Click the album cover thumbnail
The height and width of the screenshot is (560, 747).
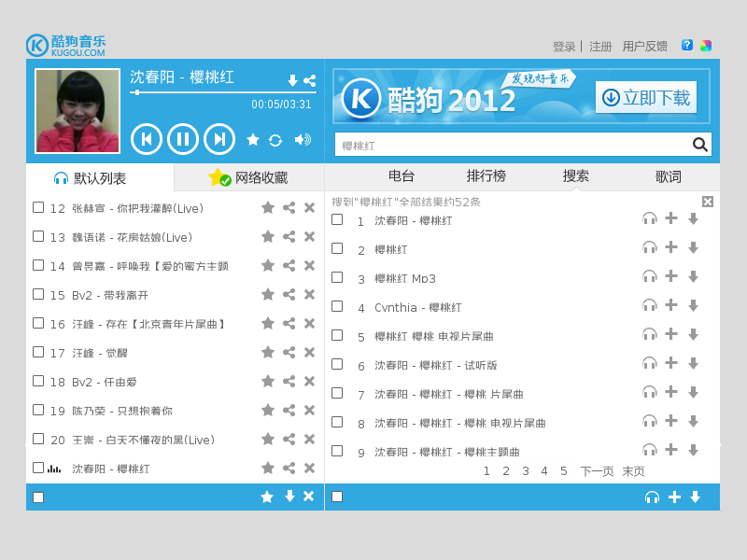(78, 111)
